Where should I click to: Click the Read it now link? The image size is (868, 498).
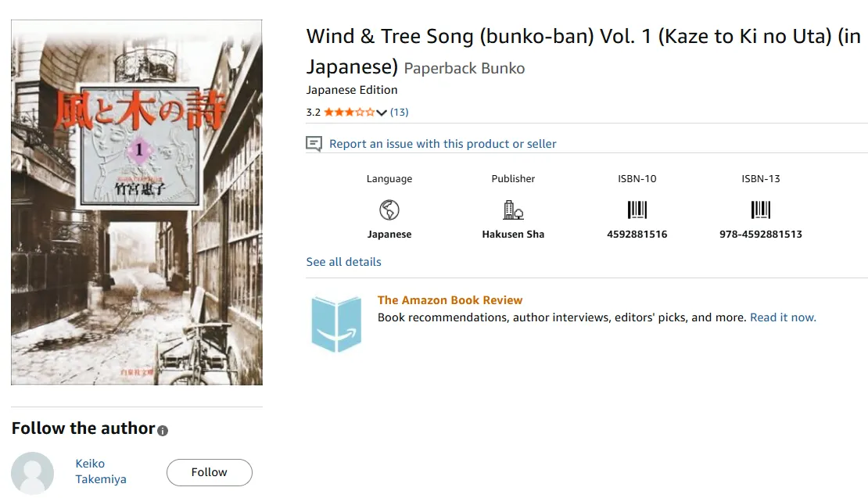click(x=783, y=317)
